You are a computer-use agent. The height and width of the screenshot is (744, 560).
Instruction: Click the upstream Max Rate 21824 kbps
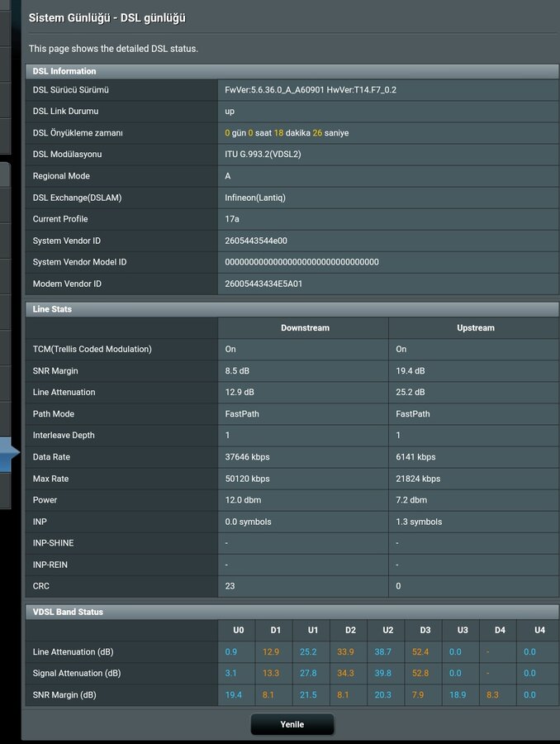pyautogui.click(x=418, y=479)
